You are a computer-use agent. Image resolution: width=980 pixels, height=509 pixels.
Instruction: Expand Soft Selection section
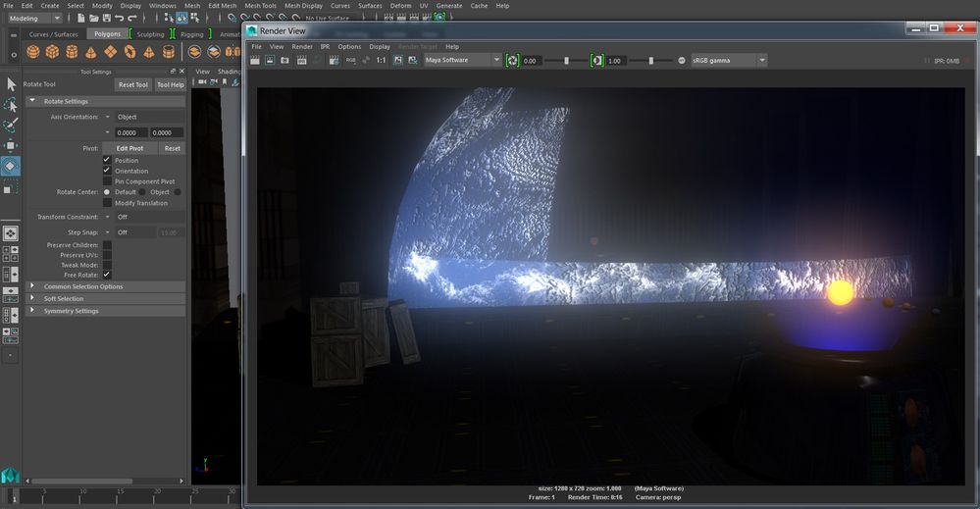click(105, 298)
